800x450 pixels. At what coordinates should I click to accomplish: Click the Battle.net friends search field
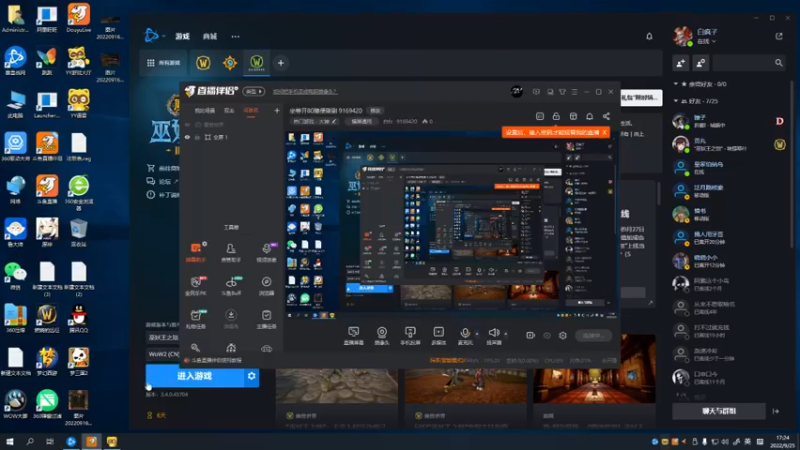tap(749, 63)
